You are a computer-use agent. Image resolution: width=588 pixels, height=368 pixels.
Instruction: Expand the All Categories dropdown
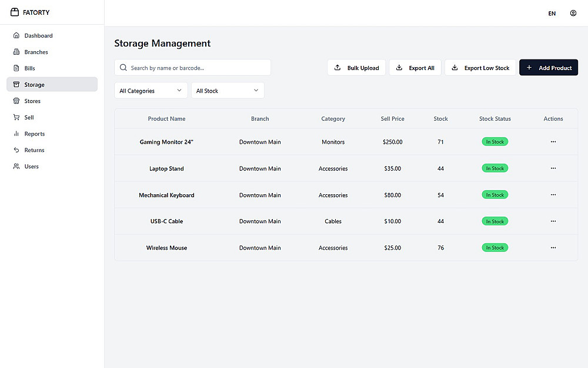(151, 91)
